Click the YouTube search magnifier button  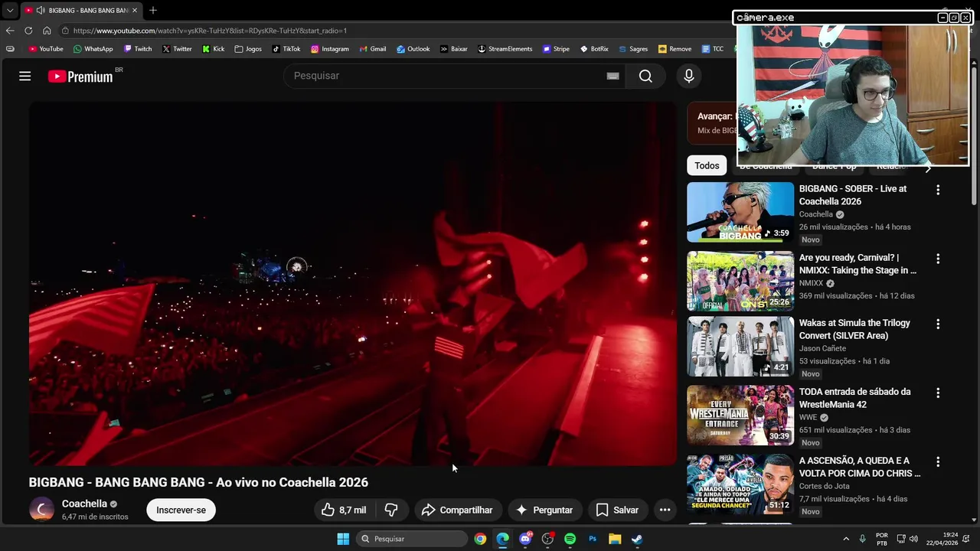point(645,76)
